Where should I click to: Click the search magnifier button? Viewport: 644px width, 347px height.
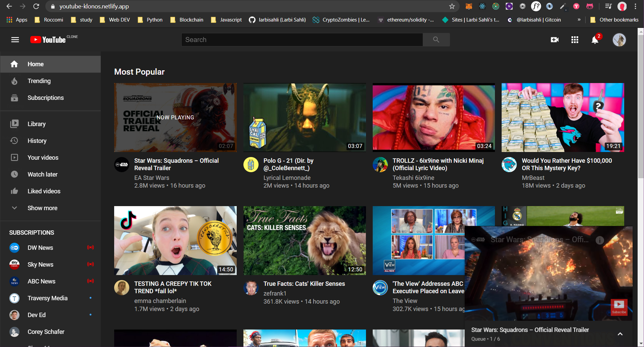point(436,40)
